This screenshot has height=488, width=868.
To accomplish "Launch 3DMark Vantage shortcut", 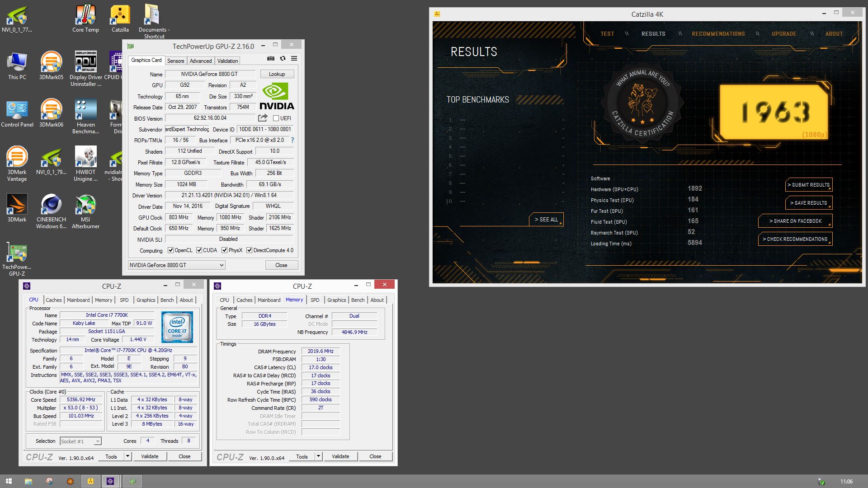I will point(17,164).
